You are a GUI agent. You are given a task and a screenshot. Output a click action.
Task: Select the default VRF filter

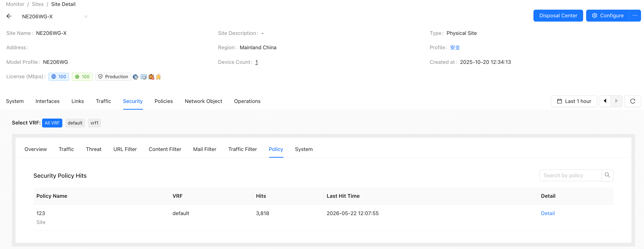coord(75,123)
